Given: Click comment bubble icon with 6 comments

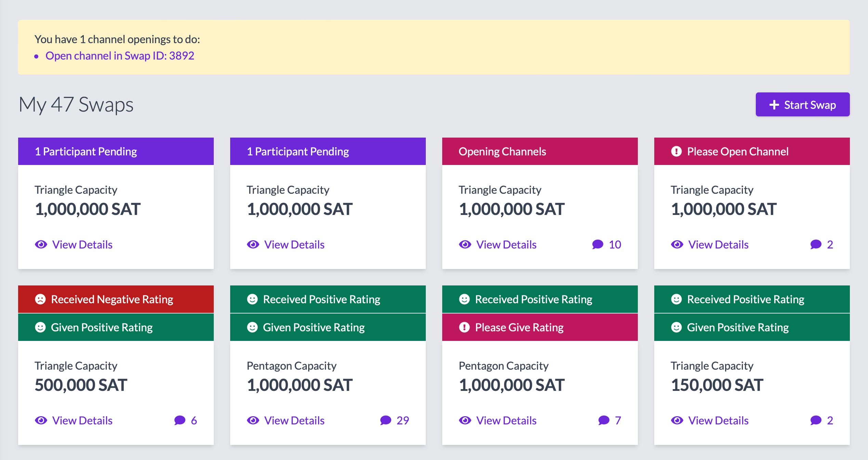Looking at the screenshot, I should point(180,420).
